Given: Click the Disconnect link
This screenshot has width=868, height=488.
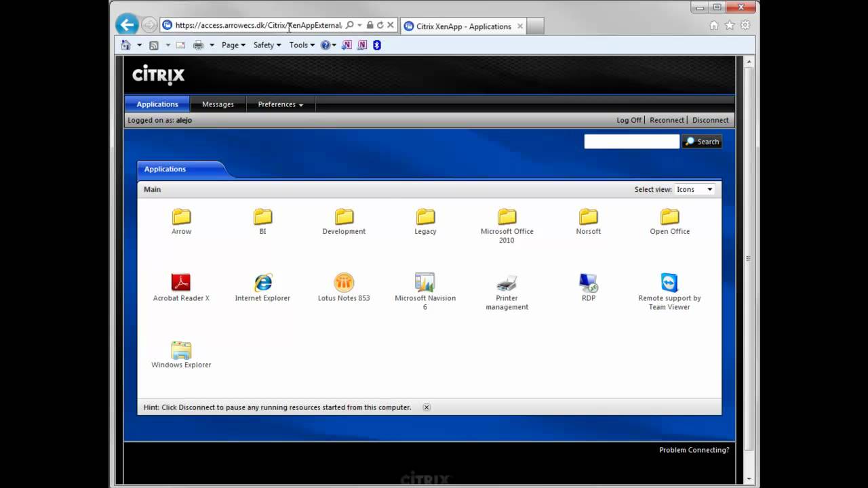Looking at the screenshot, I should click(710, 120).
